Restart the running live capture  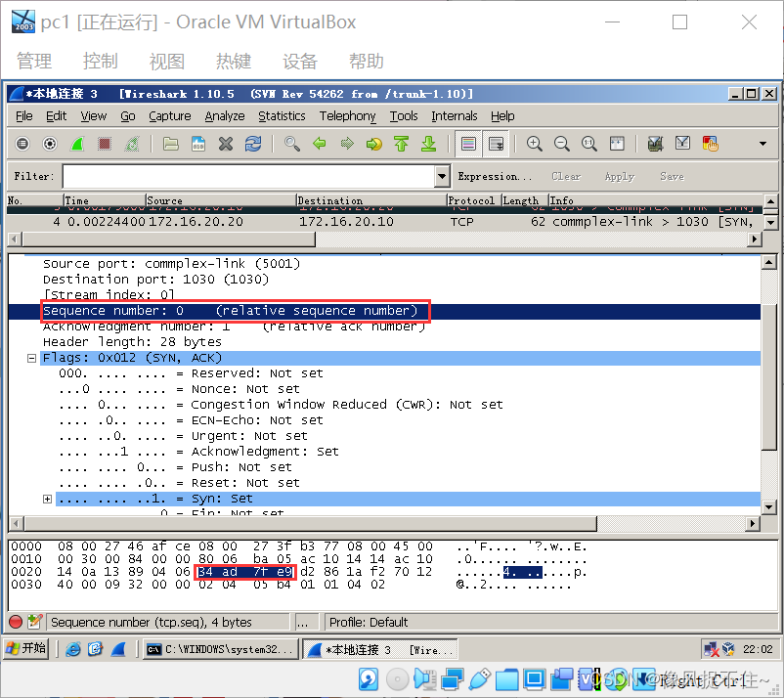(132, 144)
